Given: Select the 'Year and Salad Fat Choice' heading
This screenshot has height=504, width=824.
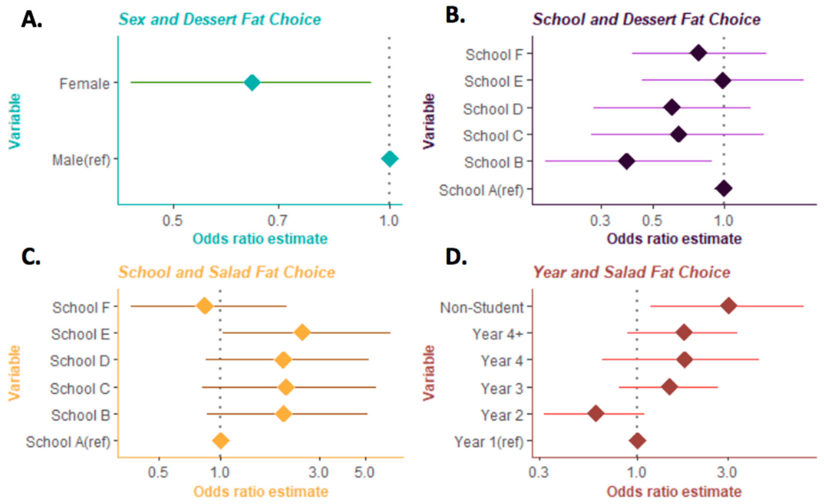Looking at the screenshot, I should pos(631,272).
